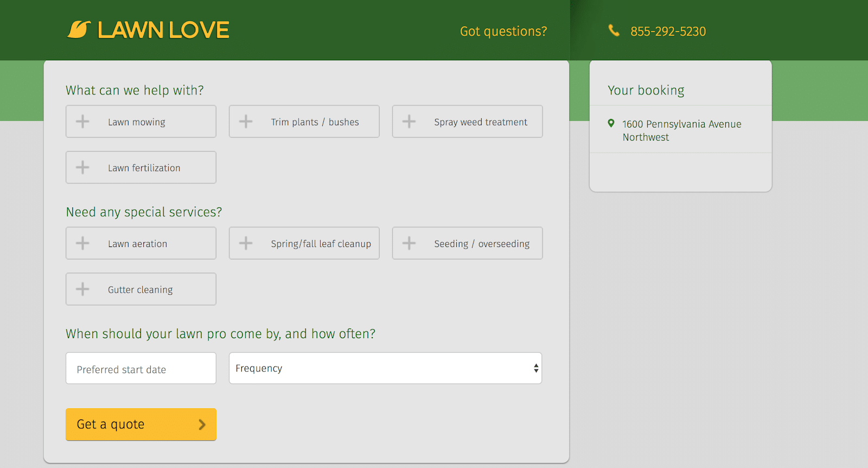Select the Trim plants / bushes option
The height and width of the screenshot is (468, 868).
pyautogui.click(x=304, y=122)
